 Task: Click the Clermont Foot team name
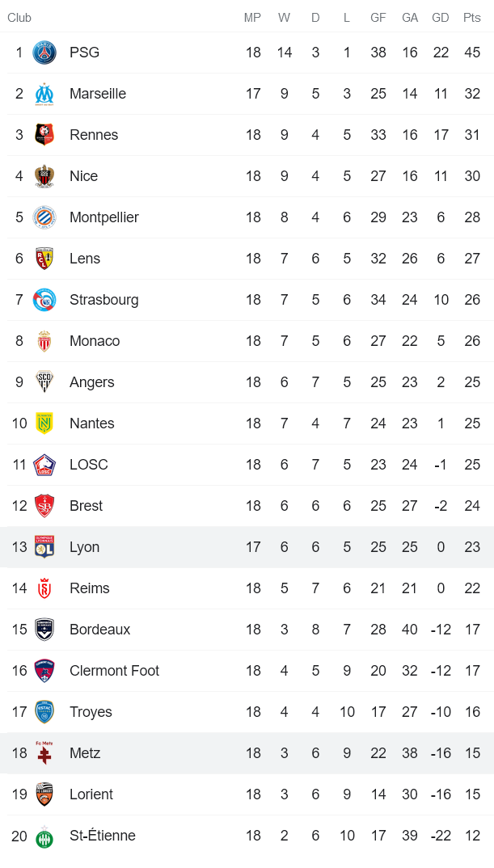[114, 671]
